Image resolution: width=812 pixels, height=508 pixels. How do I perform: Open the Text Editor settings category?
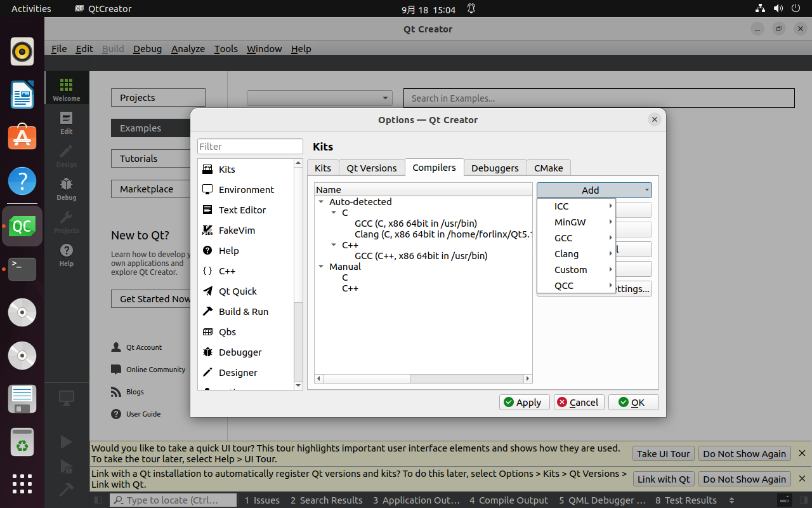(x=246, y=210)
